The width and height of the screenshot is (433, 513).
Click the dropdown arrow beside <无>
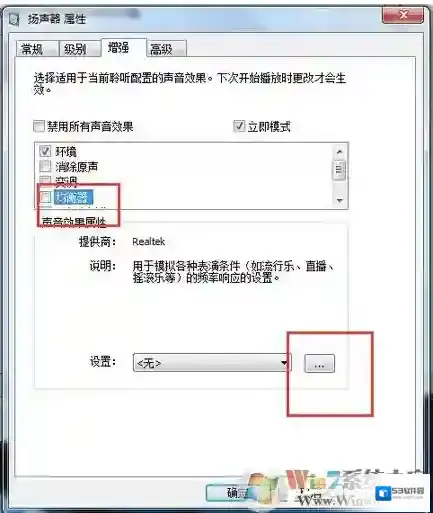tap(284, 363)
